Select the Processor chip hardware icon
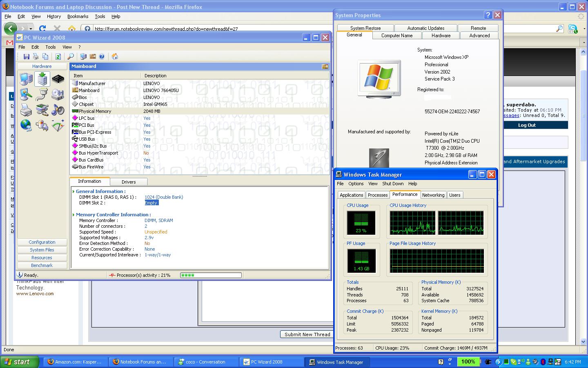The width and height of the screenshot is (588, 368). tap(58, 79)
